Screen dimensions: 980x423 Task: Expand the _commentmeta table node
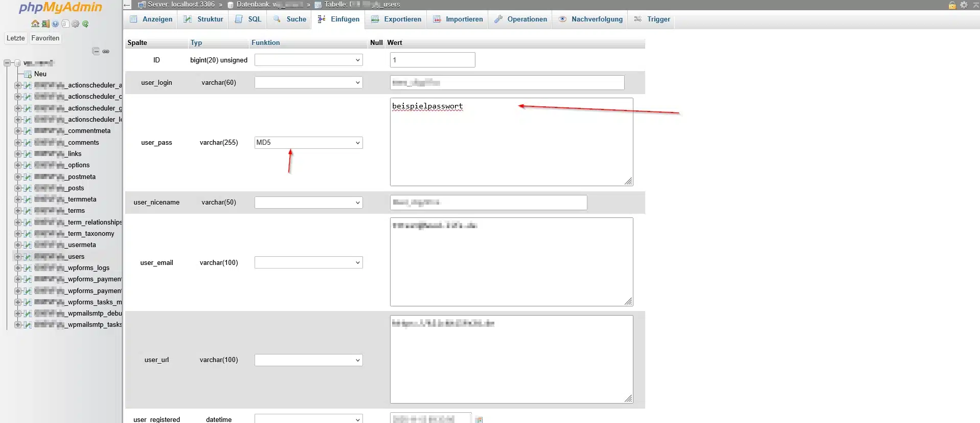[x=18, y=131]
